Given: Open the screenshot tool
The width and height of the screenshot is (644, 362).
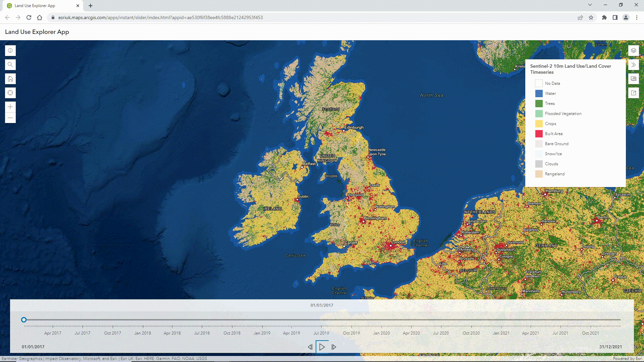Looking at the screenshot, I should click(x=633, y=79).
